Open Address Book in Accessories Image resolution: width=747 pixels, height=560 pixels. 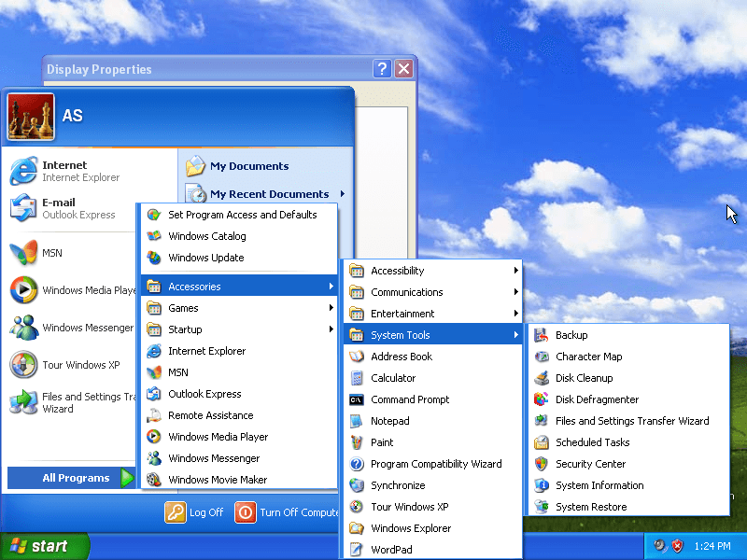point(432,357)
